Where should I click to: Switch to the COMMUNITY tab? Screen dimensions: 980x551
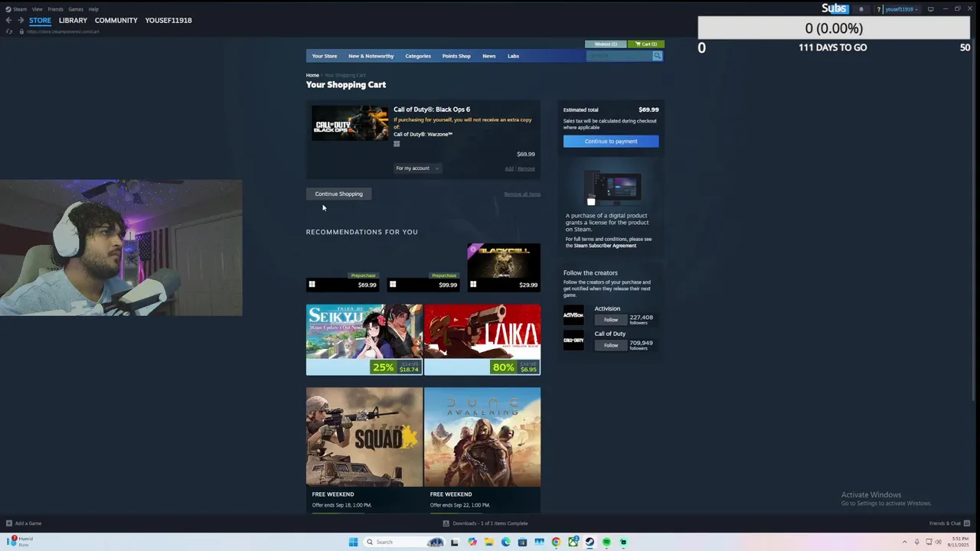(116, 21)
